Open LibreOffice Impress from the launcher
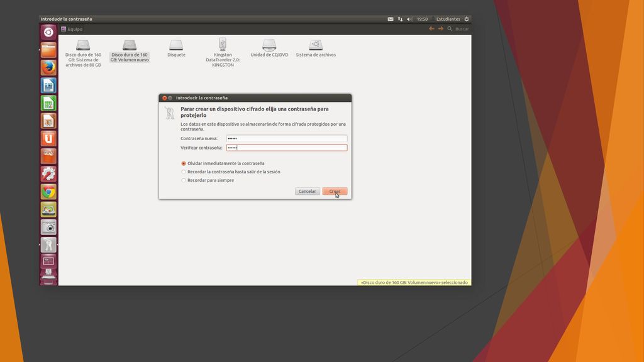The image size is (644, 362). 48,121
